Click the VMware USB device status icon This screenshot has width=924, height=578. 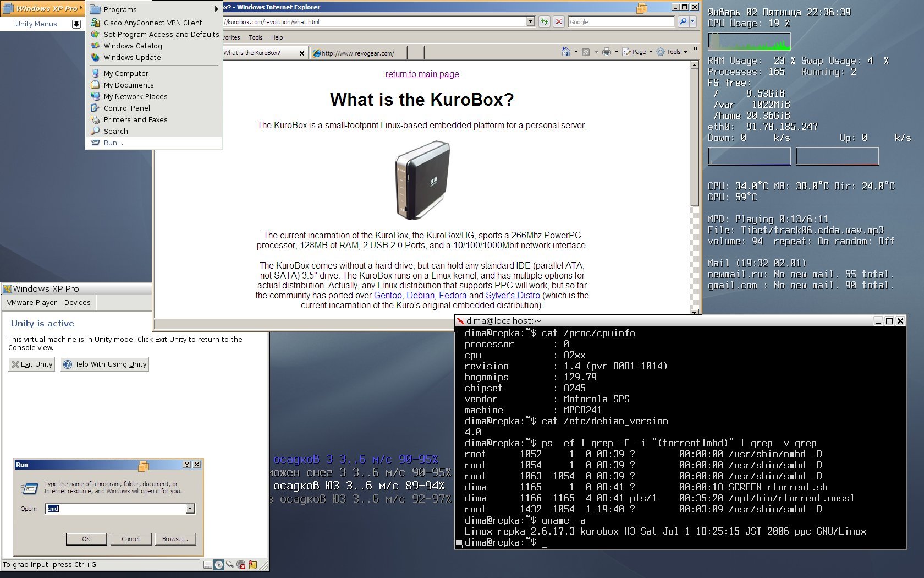230,564
